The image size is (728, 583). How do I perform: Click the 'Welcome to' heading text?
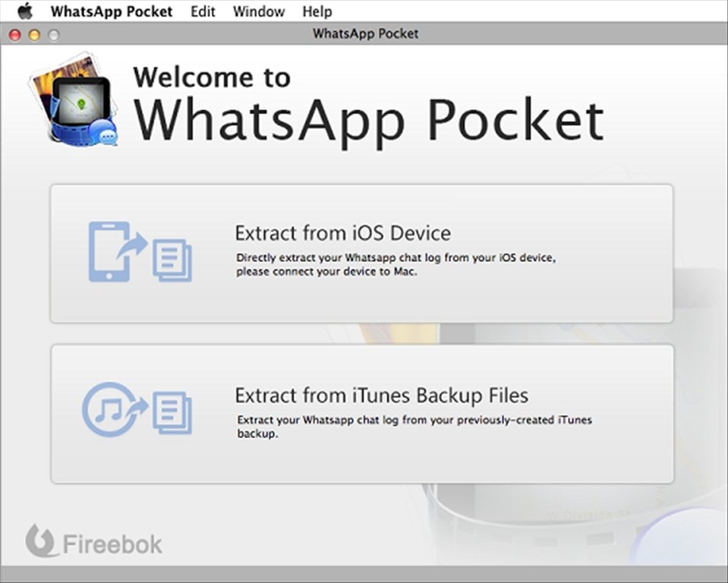(x=212, y=77)
